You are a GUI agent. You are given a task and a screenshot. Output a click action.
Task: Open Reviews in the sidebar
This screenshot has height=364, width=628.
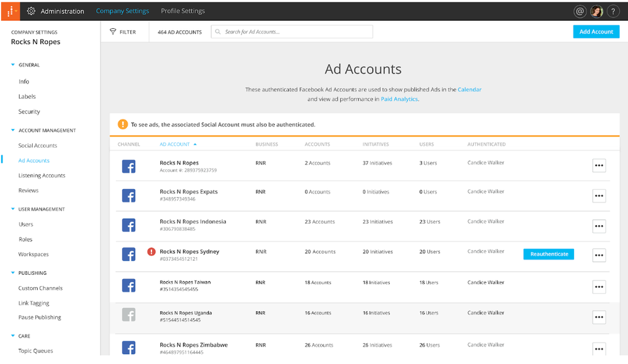28,190
